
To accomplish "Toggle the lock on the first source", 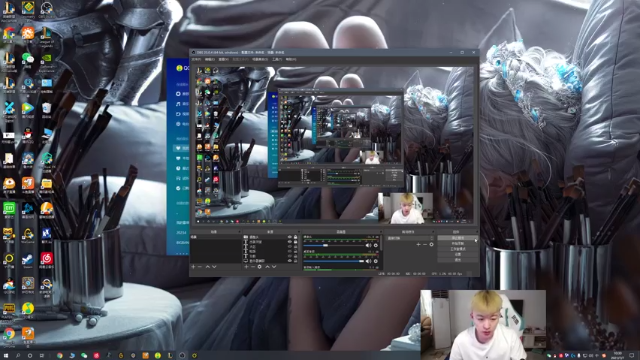I will pos(296,237).
